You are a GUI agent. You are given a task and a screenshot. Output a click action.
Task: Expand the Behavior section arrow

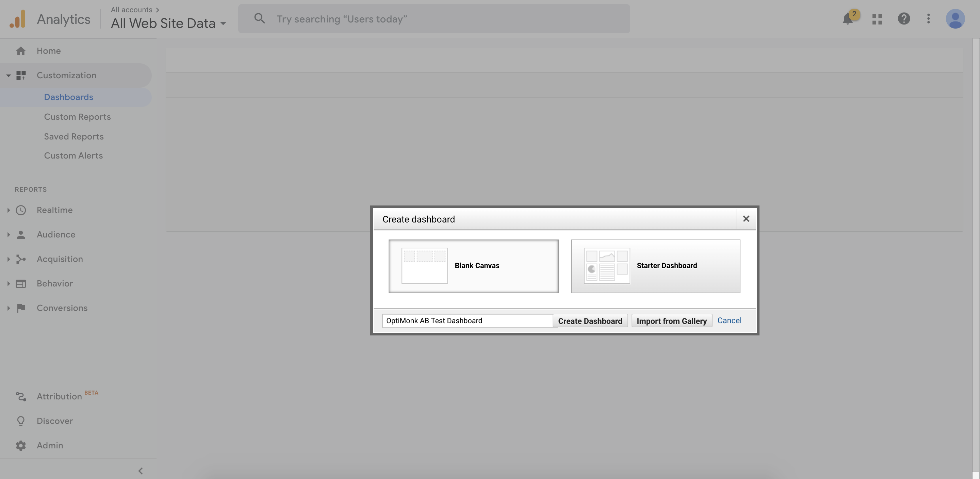[x=9, y=283]
